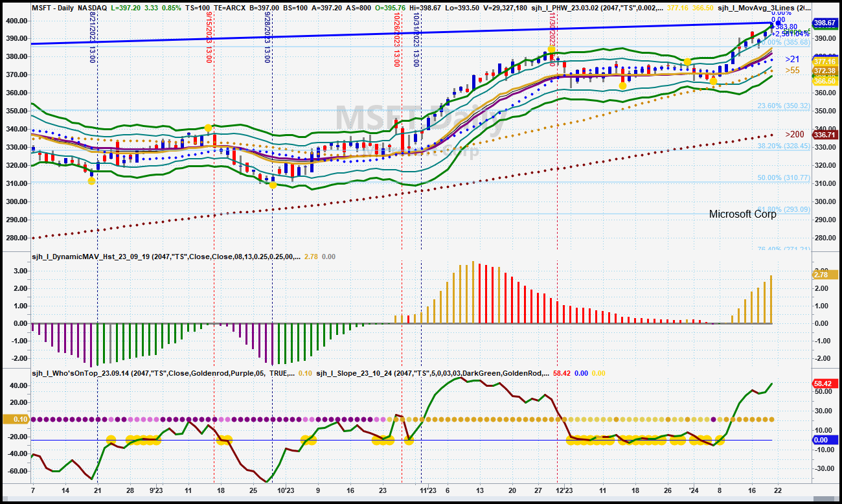This screenshot has width=842, height=504.
Task: Select the >200 moving average label
Action: coord(795,134)
